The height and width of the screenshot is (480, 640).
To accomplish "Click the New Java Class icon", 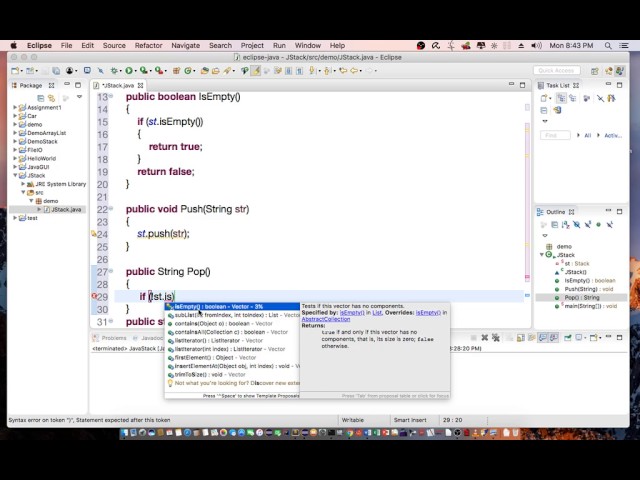I will click(188, 71).
